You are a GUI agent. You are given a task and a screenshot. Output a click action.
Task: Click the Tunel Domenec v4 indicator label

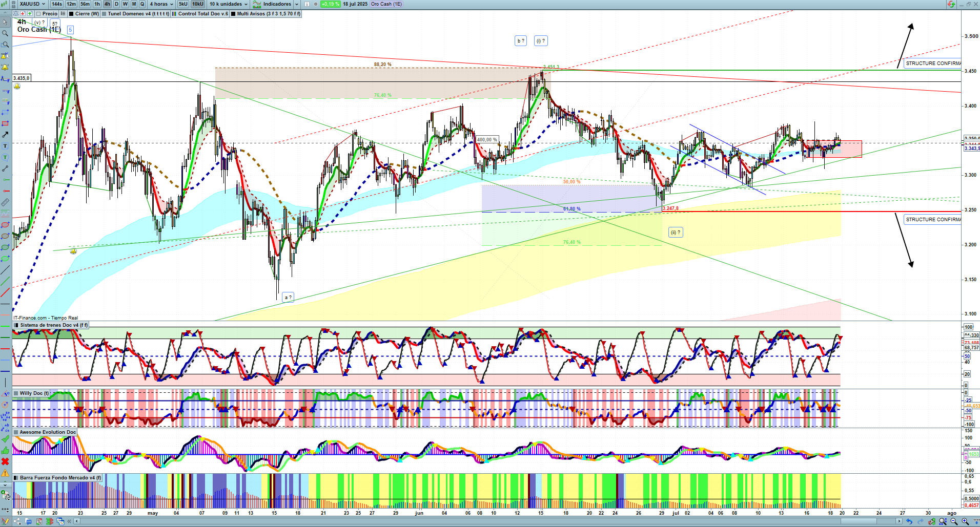tap(137, 14)
